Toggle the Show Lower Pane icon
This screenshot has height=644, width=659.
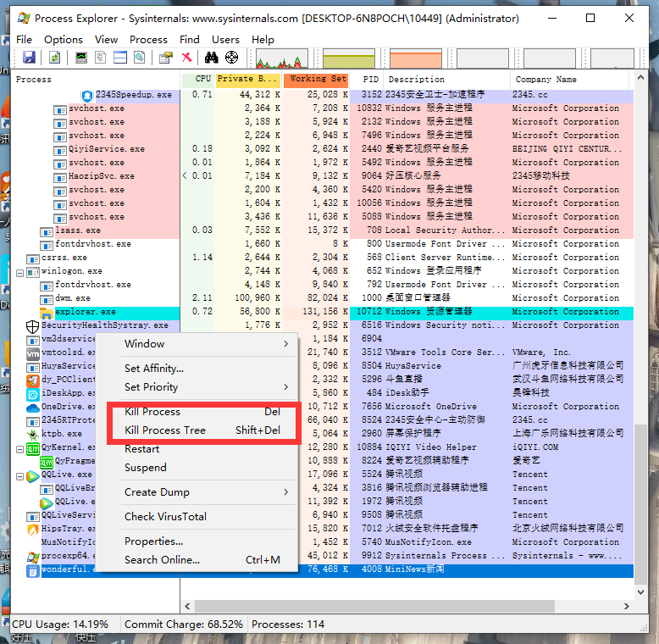point(119,57)
